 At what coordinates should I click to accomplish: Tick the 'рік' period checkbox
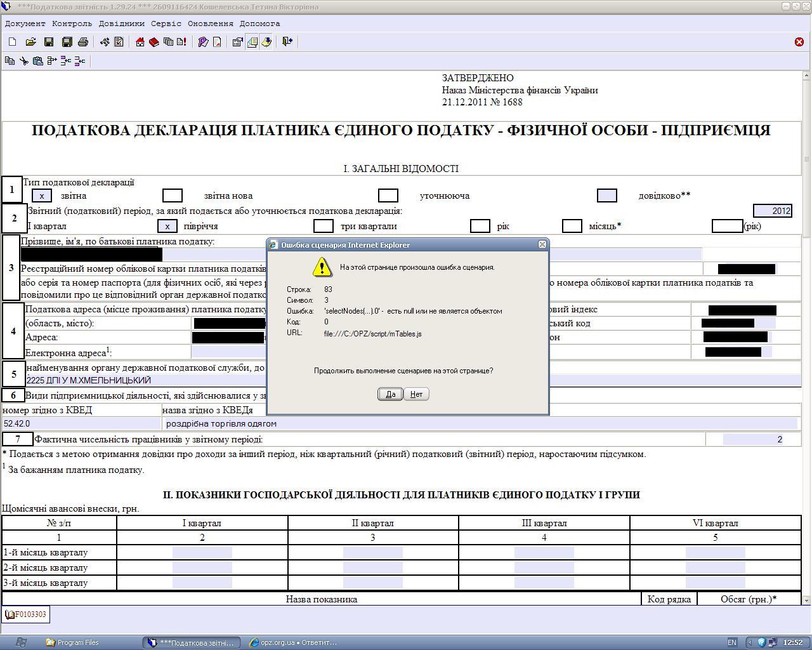(480, 226)
